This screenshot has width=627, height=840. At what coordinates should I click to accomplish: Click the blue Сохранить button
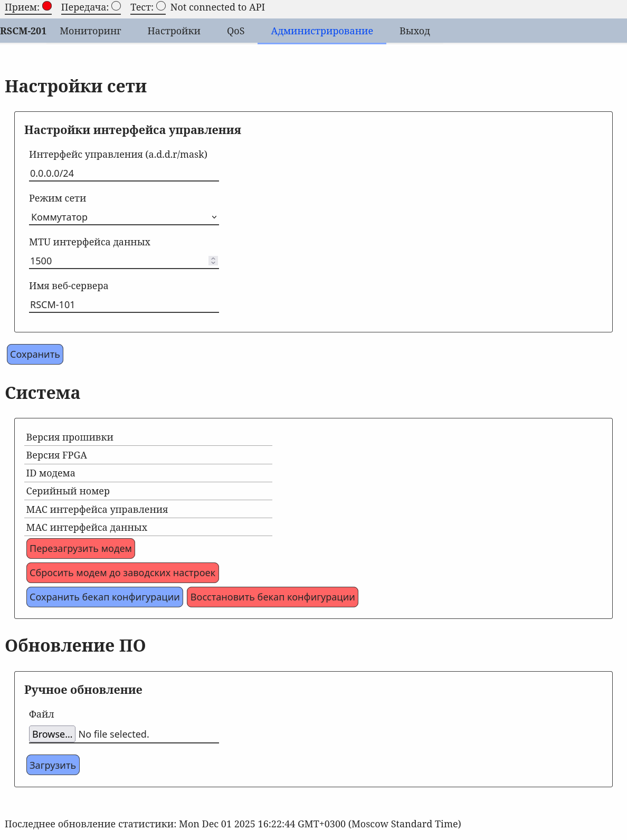click(x=35, y=355)
